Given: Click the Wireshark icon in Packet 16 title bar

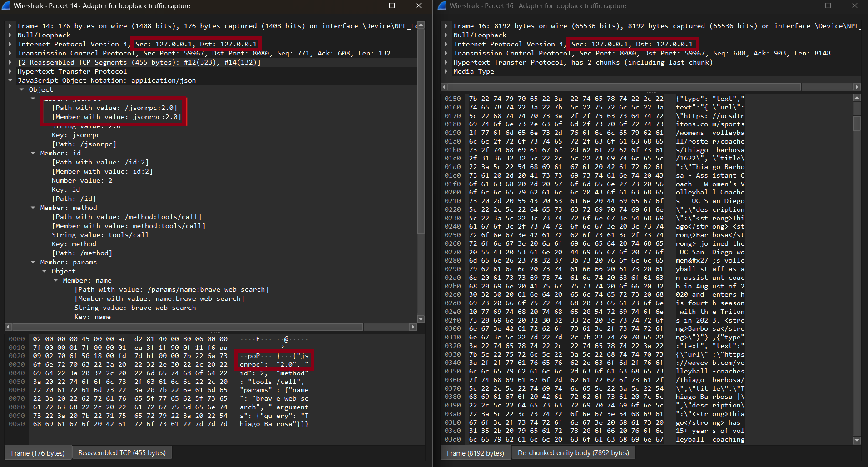Looking at the screenshot, I should pos(441,6).
